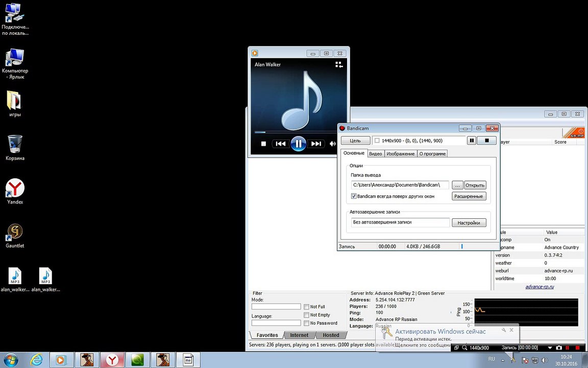This screenshot has width=588, height=368.
Task: Switch media player to library view
Action: 339,64
